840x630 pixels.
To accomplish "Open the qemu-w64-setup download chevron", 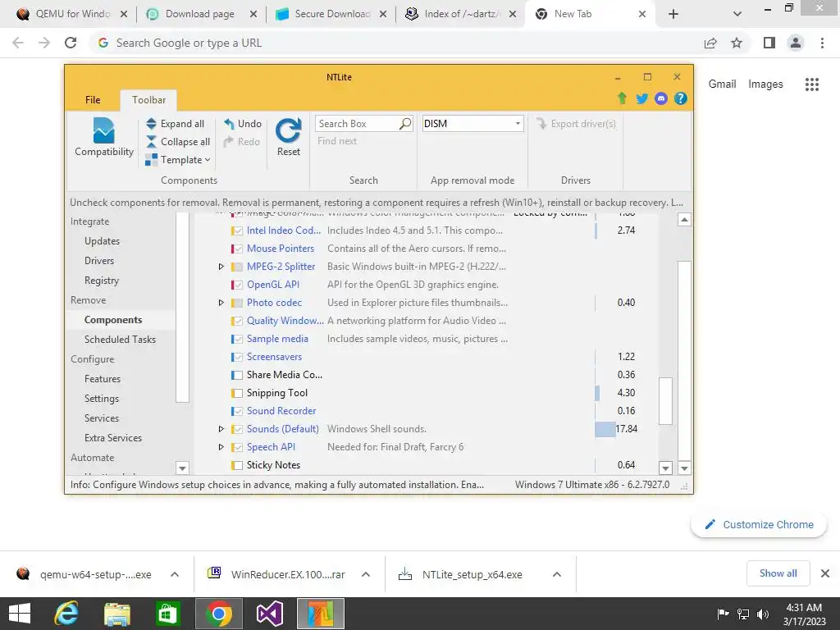I will click(x=174, y=574).
